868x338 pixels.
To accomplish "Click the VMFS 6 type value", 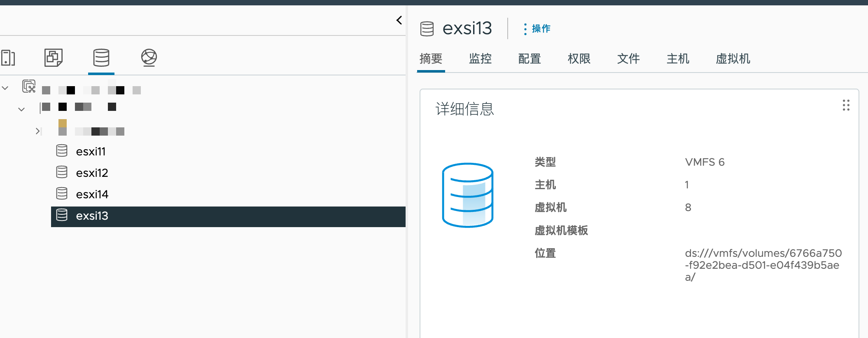I will click(x=705, y=162).
